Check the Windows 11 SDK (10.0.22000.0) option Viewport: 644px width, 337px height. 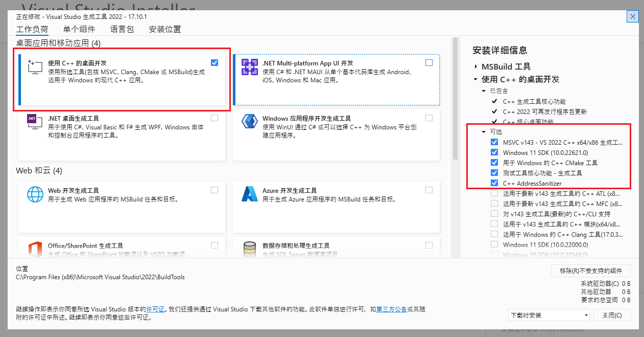pyautogui.click(x=494, y=244)
